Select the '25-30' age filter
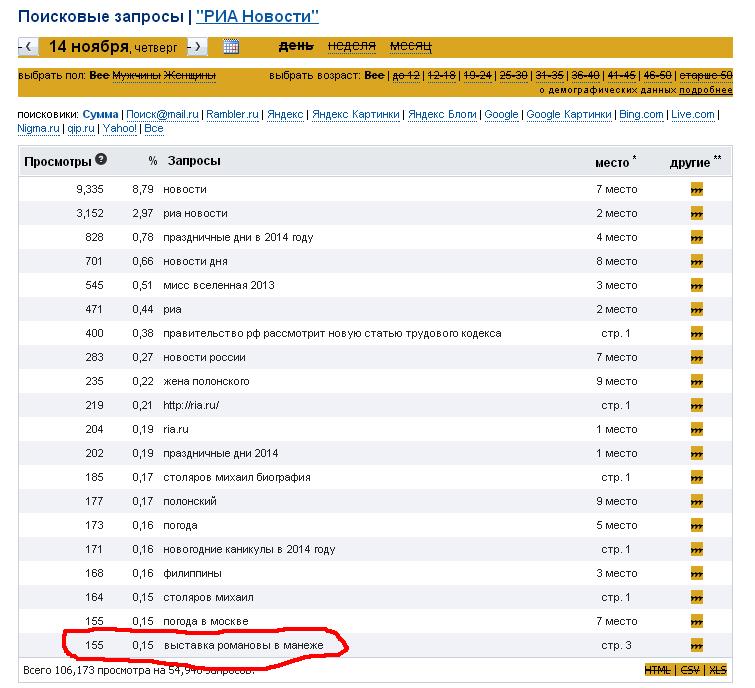 coord(513,75)
